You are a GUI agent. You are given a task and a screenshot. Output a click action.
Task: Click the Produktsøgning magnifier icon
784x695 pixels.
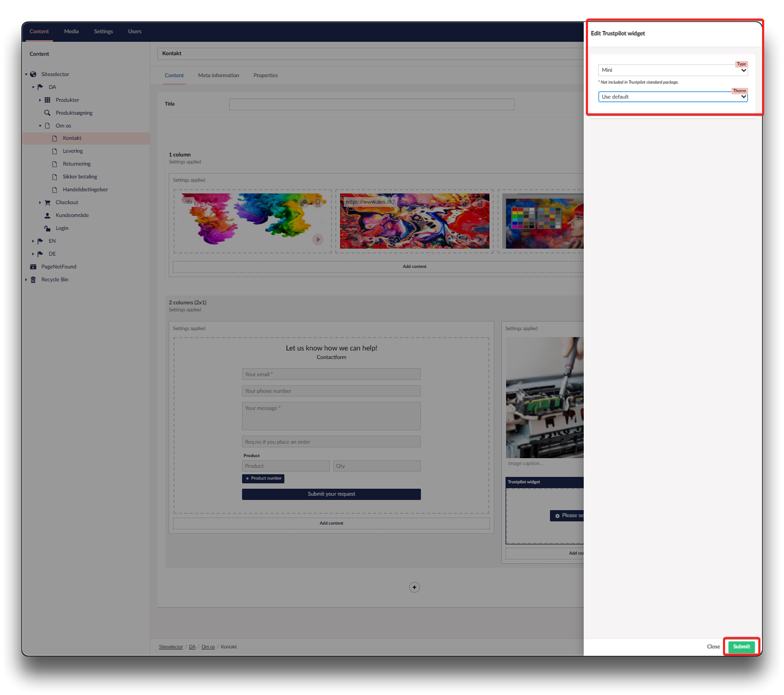coord(47,113)
